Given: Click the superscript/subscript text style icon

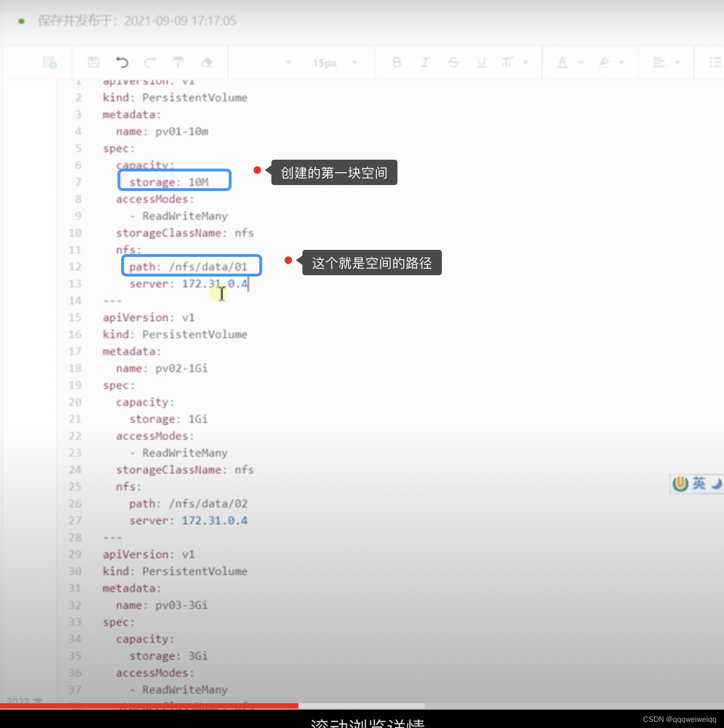Looking at the screenshot, I should coord(507,62).
